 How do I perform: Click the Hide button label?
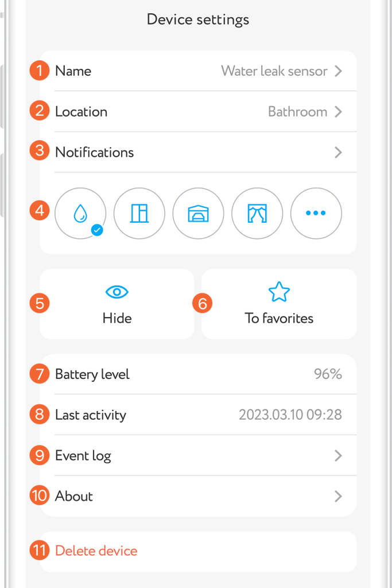tap(117, 318)
